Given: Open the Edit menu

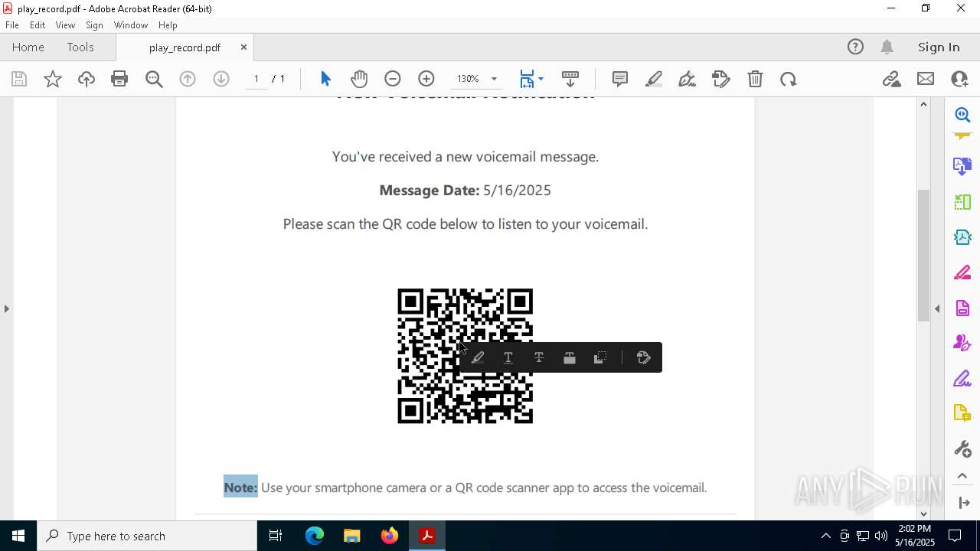Looking at the screenshot, I should point(38,25).
